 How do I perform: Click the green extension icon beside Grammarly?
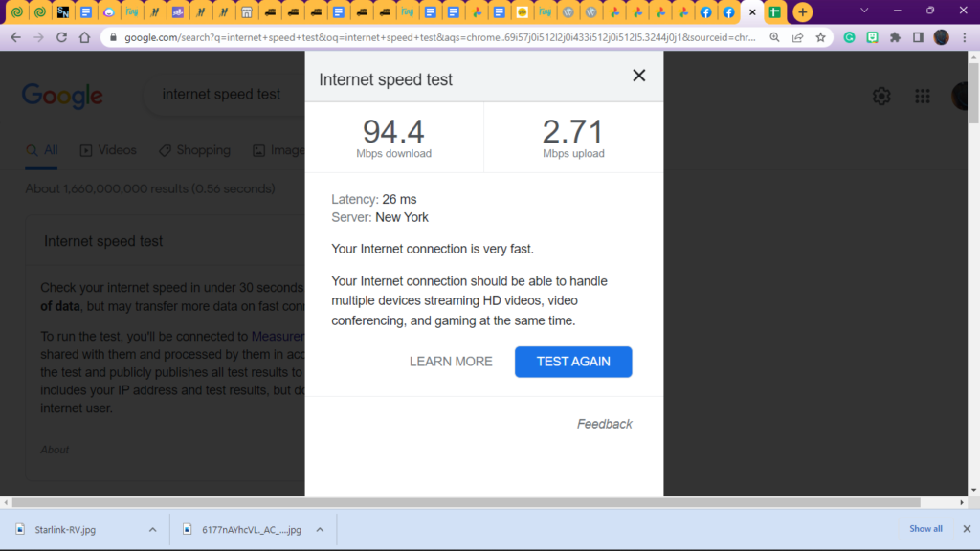[x=873, y=37]
